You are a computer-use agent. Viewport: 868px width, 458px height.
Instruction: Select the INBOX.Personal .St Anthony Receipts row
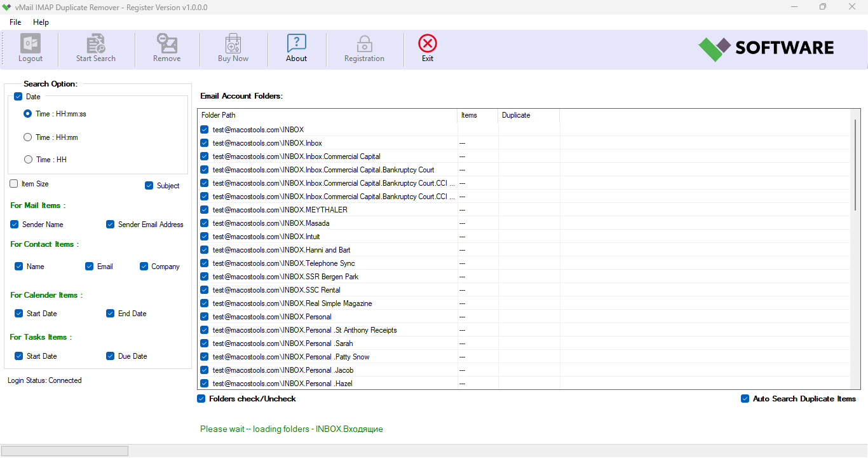524,330
